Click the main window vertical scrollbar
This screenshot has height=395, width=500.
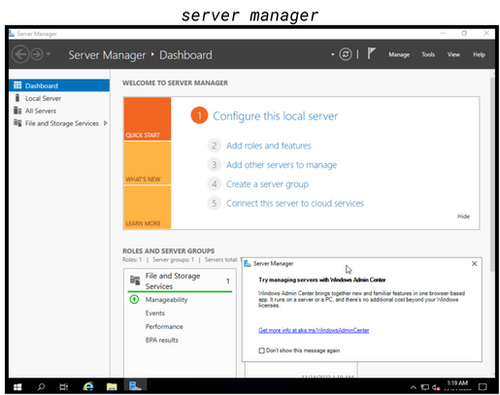492,174
